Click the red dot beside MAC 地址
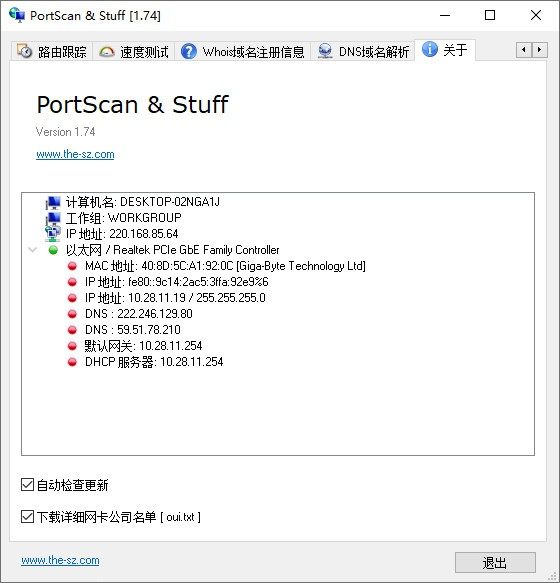560x583 pixels. coord(72,266)
